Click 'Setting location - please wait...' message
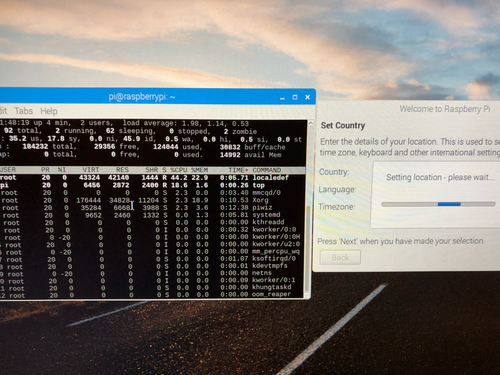Viewport: 500px width, 375px height. click(440, 177)
